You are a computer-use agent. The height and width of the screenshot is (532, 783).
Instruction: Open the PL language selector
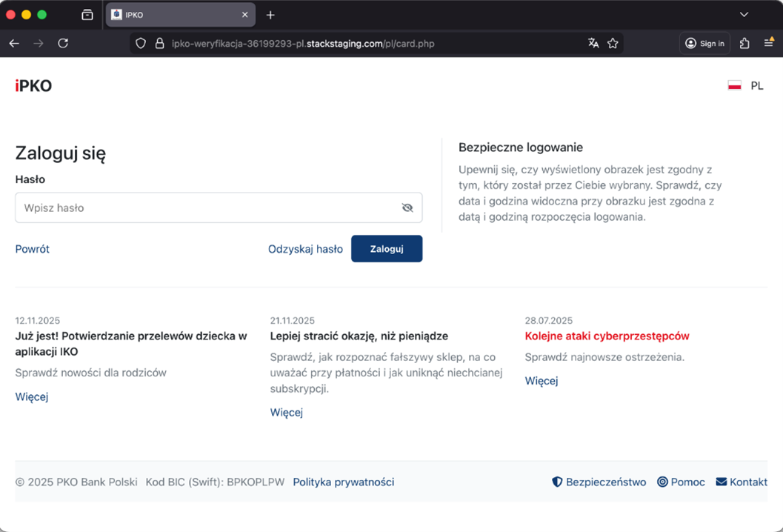tap(745, 86)
